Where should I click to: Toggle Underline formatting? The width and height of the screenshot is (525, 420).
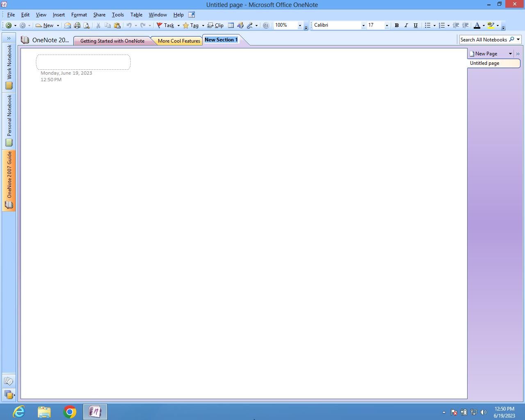(415, 25)
